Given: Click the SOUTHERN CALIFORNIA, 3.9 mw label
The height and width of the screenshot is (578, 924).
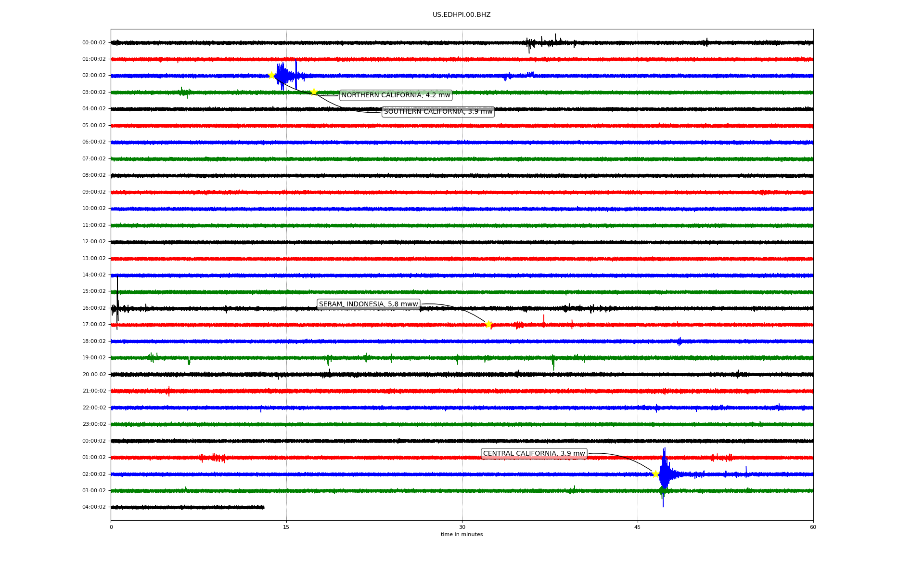Looking at the screenshot, I should click(x=438, y=112).
